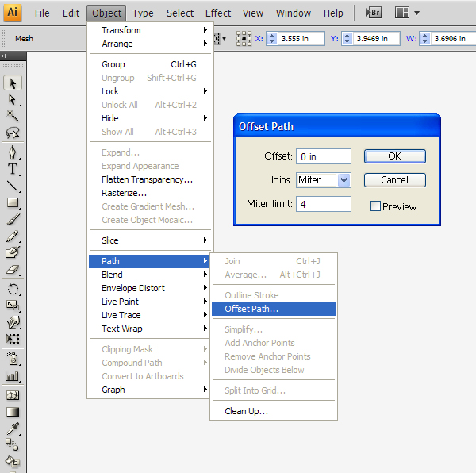Screen dimensions: 476x473
Task: Expand the Blend submenu
Action: pyautogui.click(x=150, y=275)
